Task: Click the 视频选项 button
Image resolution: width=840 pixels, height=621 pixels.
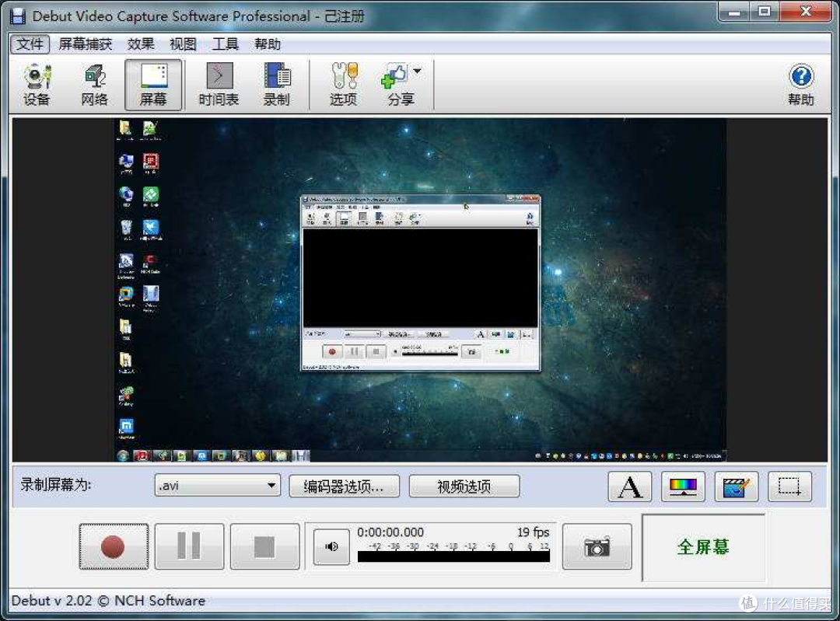Action: pos(464,486)
